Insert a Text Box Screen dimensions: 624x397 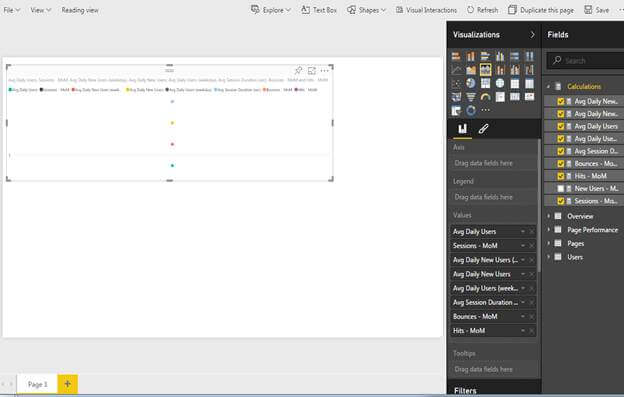(319, 10)
